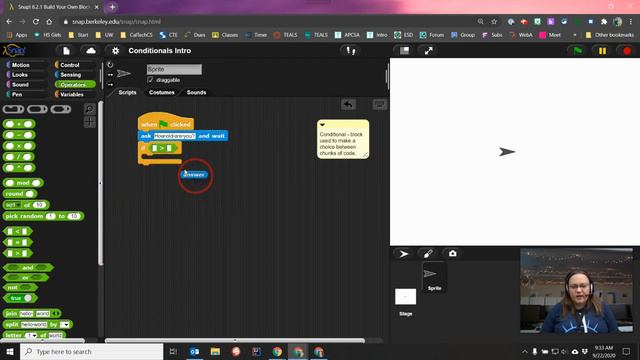This screenshot has height=360, width=640.
Task: Open the Scripts tab
Action: [x=127, y=93]
